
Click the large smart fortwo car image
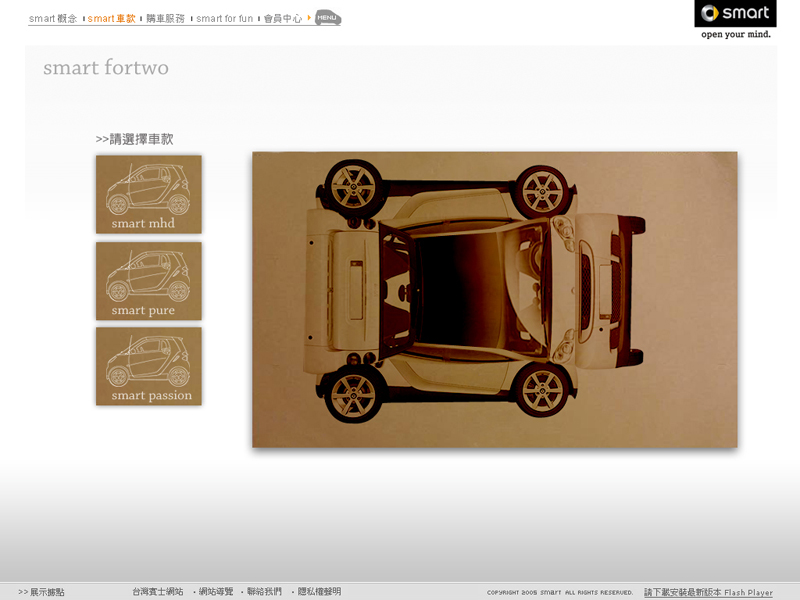coord(495,299)
